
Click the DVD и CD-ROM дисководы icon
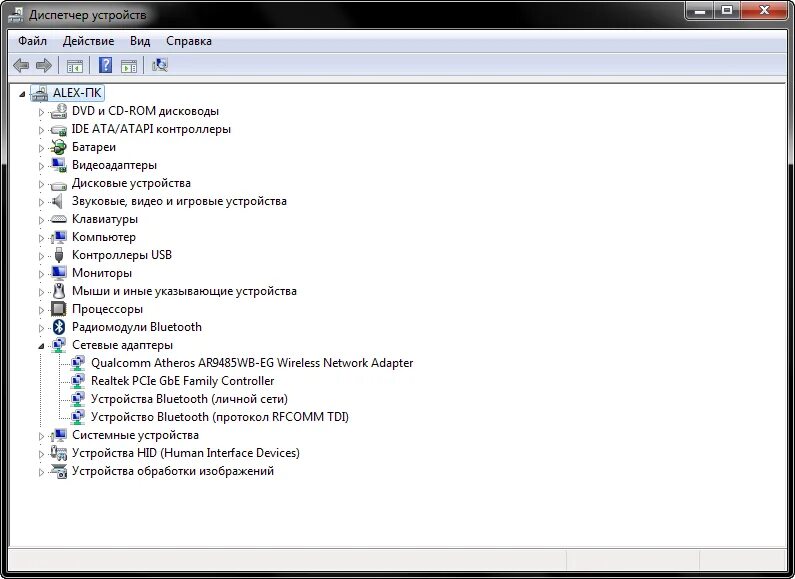[x=59, y=111]
